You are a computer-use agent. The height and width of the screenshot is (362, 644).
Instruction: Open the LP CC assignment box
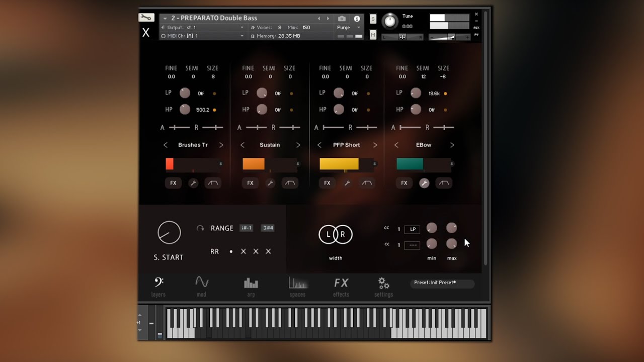pos(412,229)
